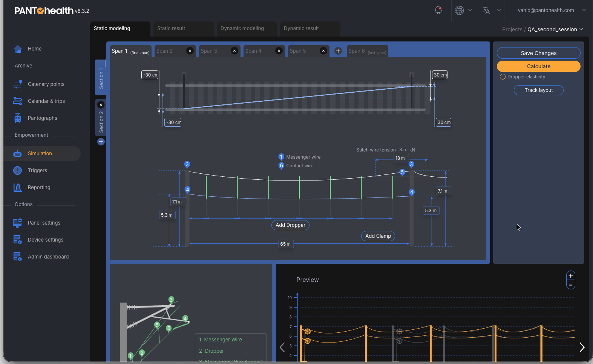Open Device settings
Screen dimensions: 593x364
pyautogui.click(x=46, y=240)
